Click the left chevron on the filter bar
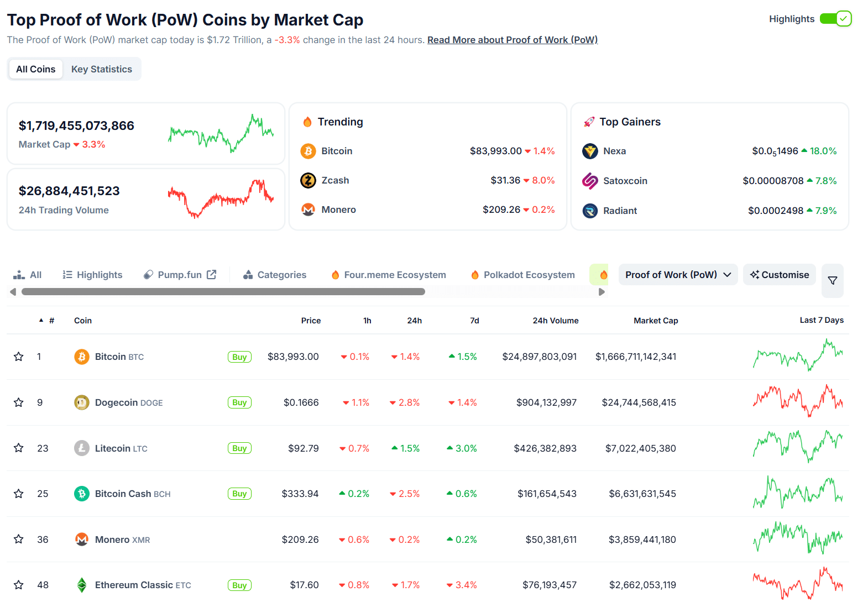 tap(13, 291)
